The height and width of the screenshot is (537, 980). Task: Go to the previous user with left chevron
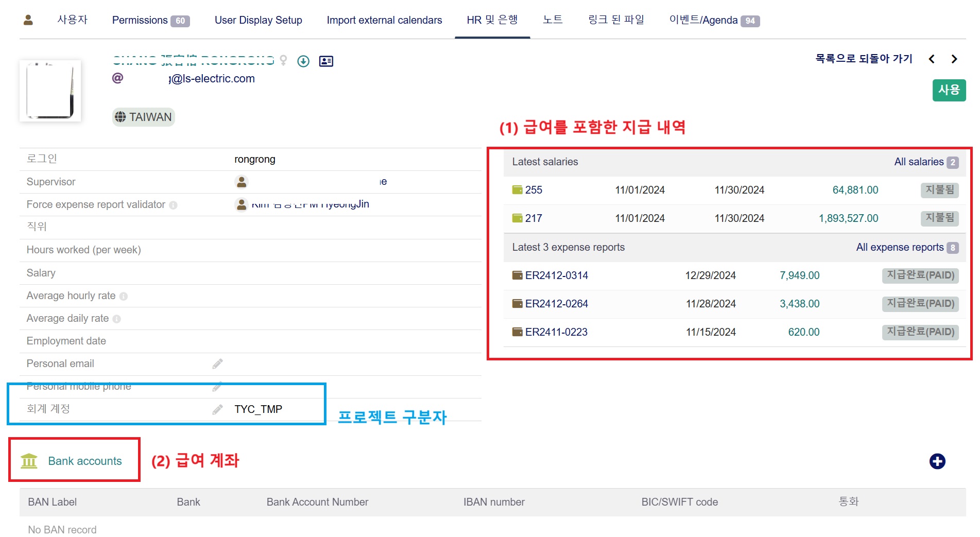click(x=932, y=59)
